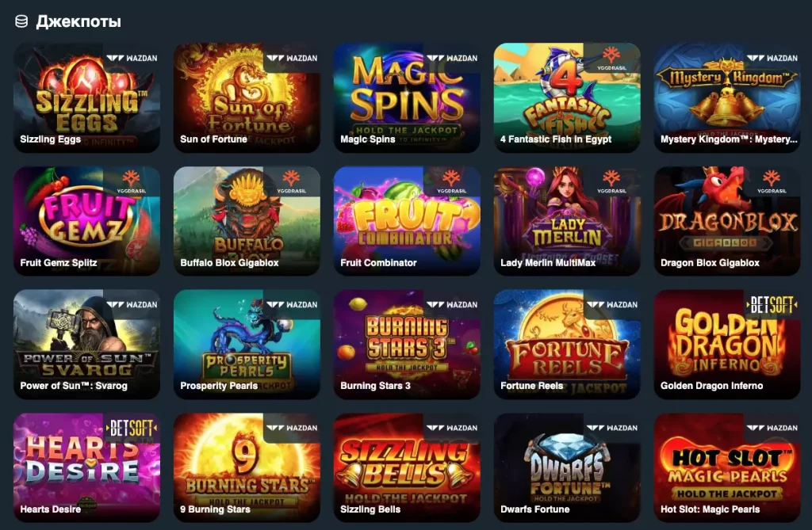This screenshot has height=530, width=812.
Task: Open the Fruit Combinator slot
Action: [407, 221]
